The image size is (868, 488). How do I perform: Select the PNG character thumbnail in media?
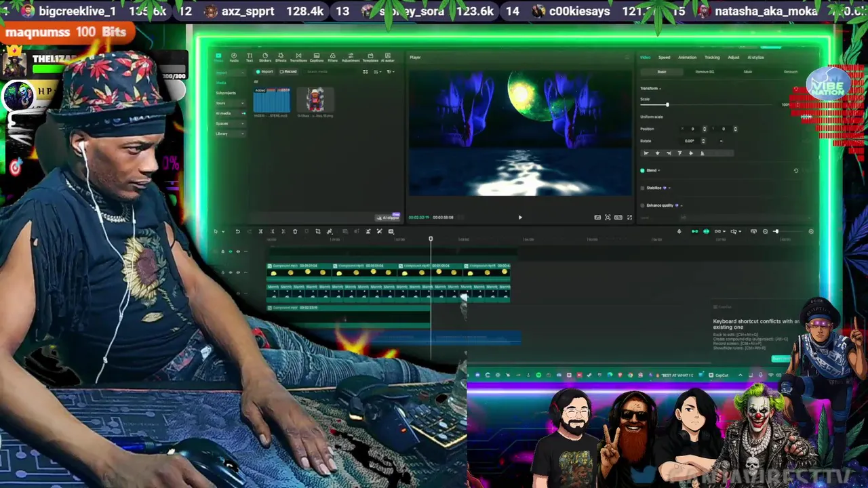pyautogui.click(x=315, y=100)
